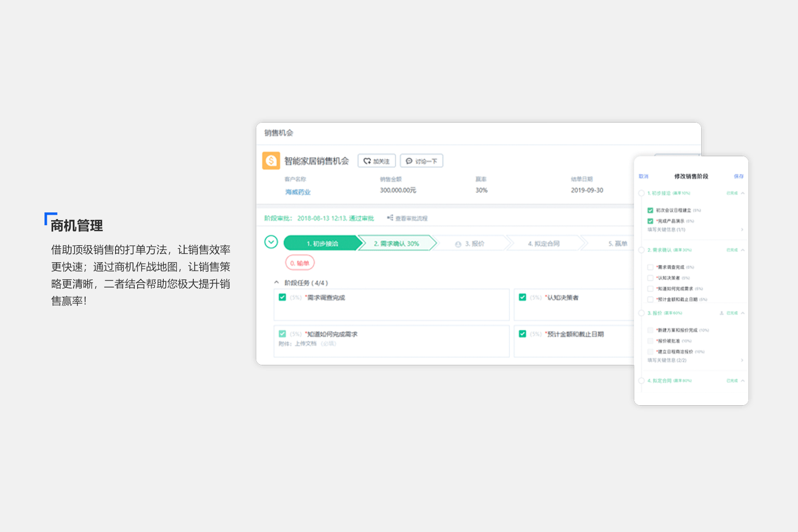Check 认知决策者 in mobile panel
Viewport: 798px width, 532px height.
(x=650, y=278)
